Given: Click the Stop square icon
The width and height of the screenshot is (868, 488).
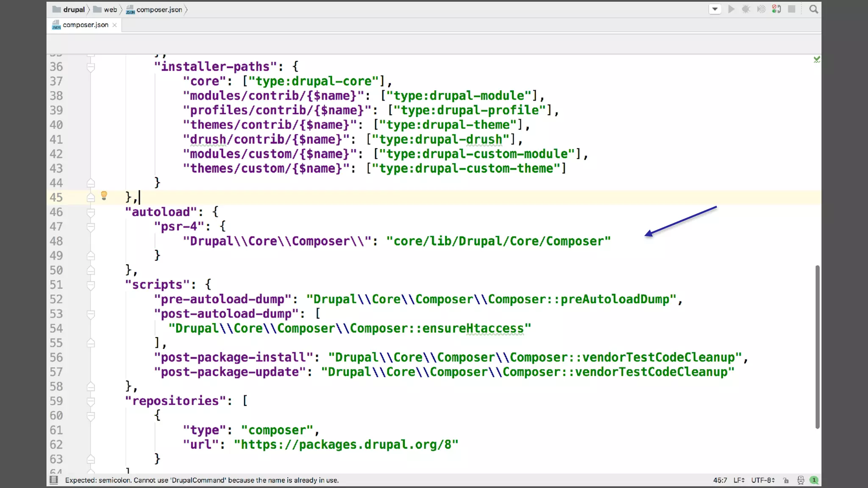Looking at the screenshot, I should [791, 9].
